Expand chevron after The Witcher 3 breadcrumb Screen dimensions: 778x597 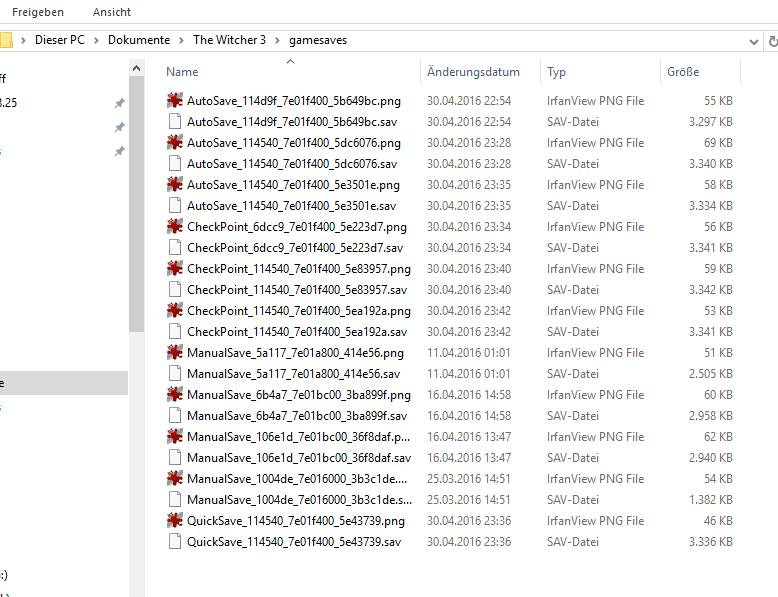point(277,41)
